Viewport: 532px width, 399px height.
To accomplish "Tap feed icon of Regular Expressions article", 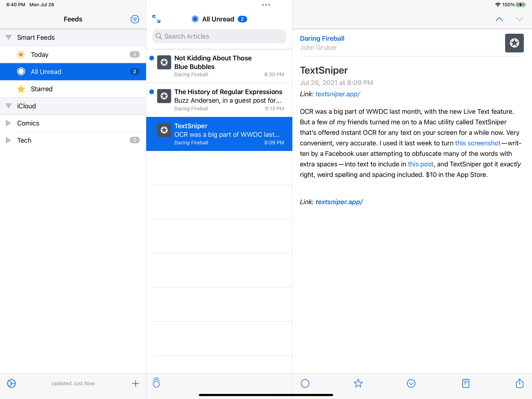I will pos(164,96).
